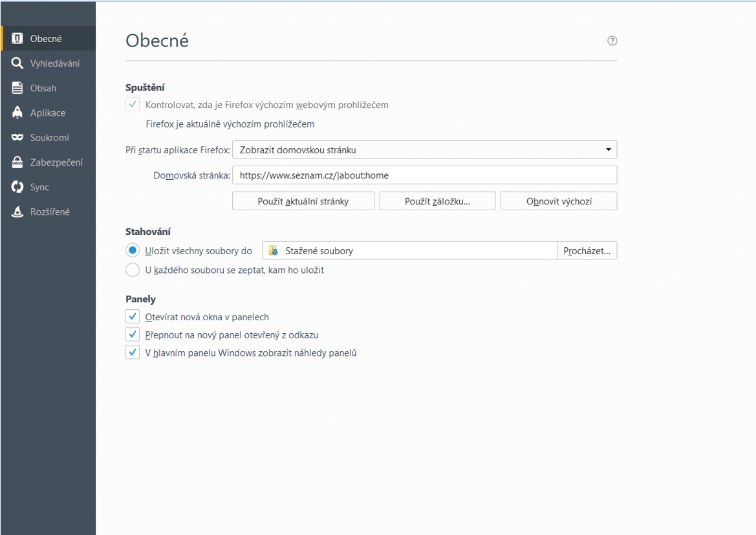
Task: Click the Procházet... button
Action: pyautogui.click(x=587, y=251)
